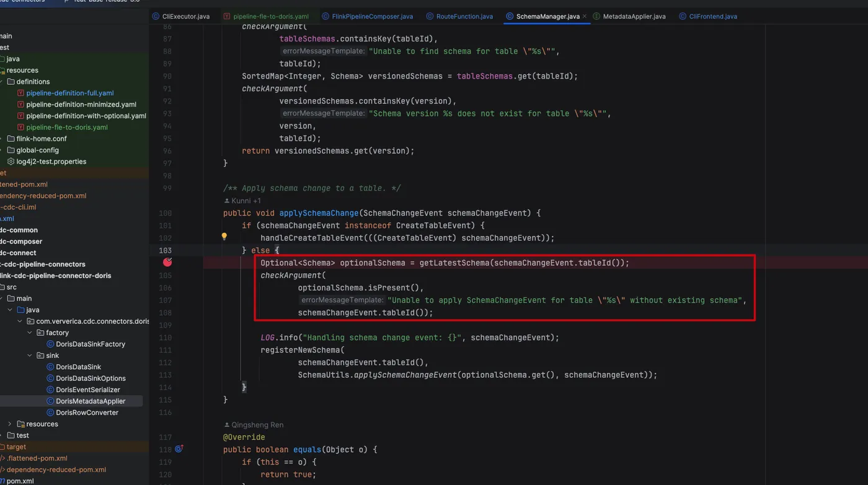Image resolution: width=868 pixels, height=485 pixels.
Task: Click the @Override annotation
Action: point(244,437)
